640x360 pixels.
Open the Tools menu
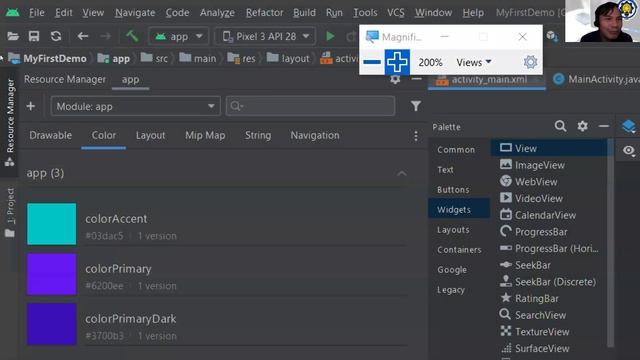click(x=365, y=13)
